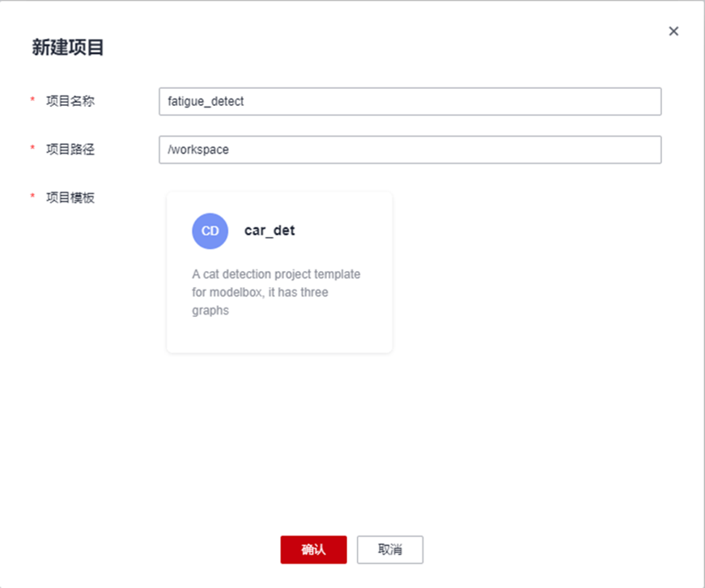Click the 项目名称 label
The width and height of the screenshot is (705, 588).
click(x=70, y=101)
